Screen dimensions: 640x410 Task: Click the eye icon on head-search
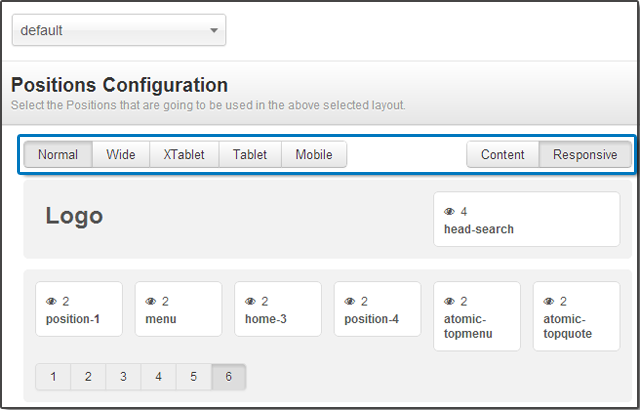[449, 212]
